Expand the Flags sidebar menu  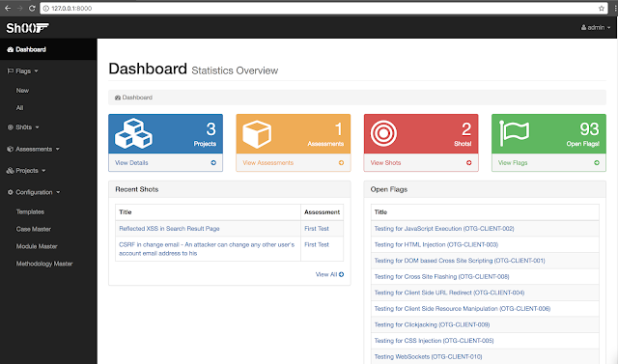coord(23,70)
